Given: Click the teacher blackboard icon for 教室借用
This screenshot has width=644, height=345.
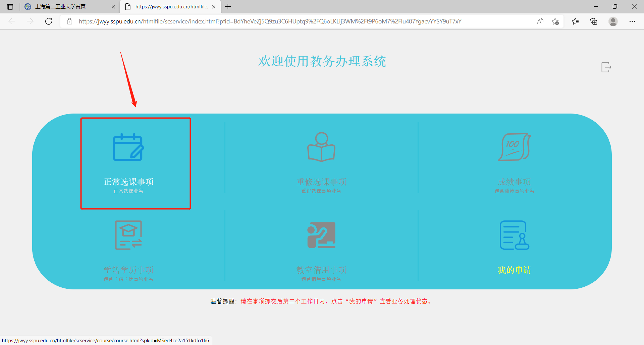Looking at the screenshot, I should pos(321,235).
